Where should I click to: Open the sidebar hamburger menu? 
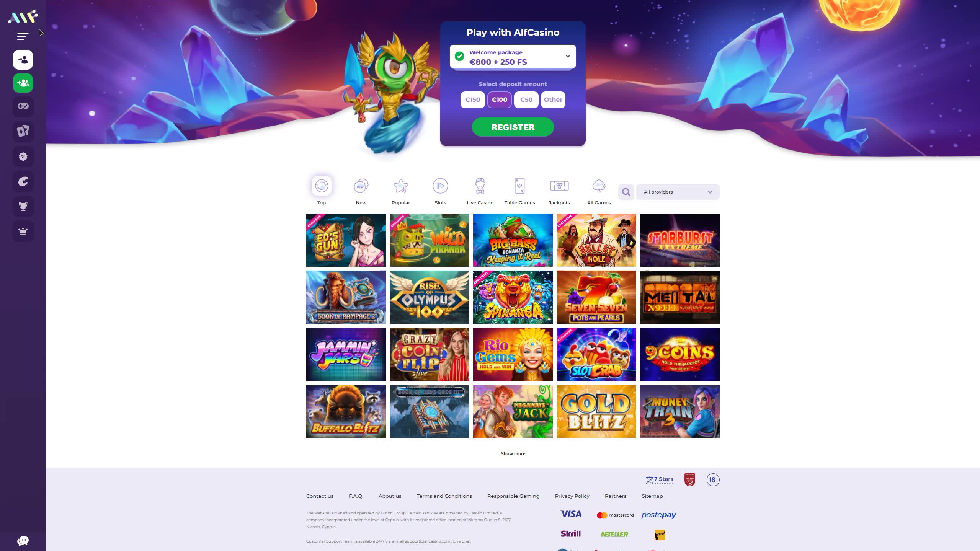(x=23, y=36)
